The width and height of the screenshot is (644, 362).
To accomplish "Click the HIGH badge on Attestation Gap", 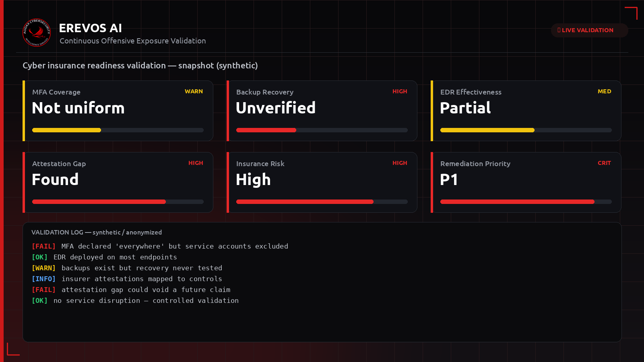I will 196,163.
